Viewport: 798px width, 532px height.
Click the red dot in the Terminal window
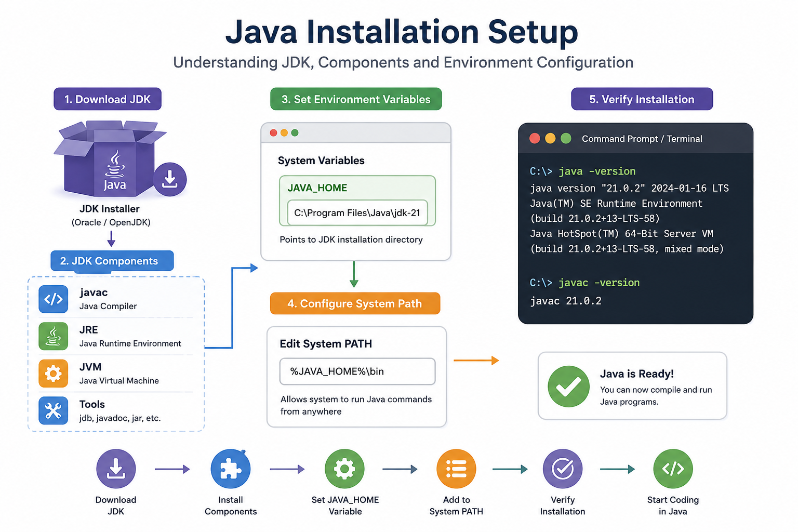point(535,138)
